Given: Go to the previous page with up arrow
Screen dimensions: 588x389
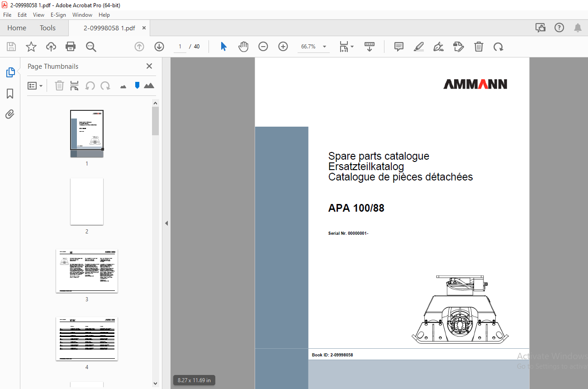Looking at the screenshot, I should click(139, 47).
